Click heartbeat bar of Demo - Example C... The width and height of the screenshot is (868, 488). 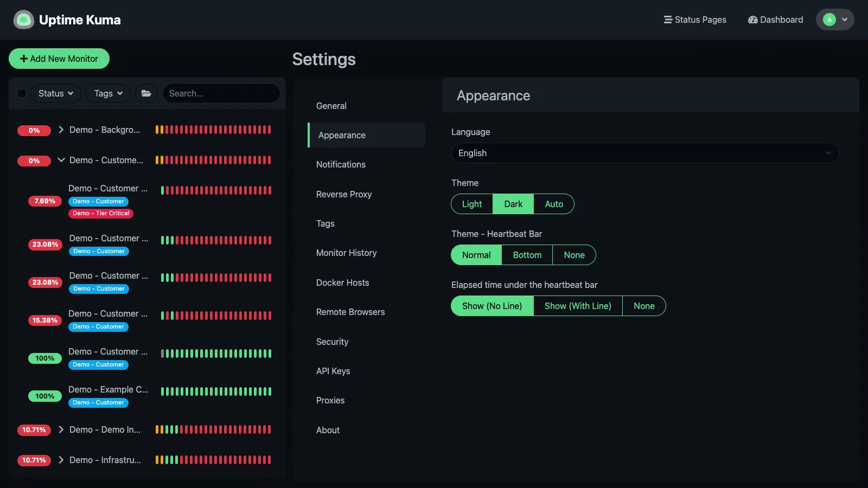click(x=216, y=391)
